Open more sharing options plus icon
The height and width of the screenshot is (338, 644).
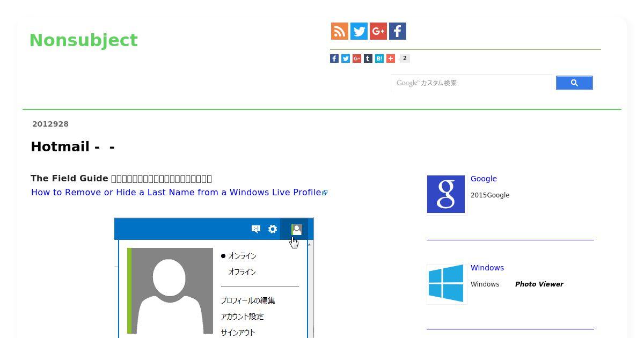pos(391,58)
